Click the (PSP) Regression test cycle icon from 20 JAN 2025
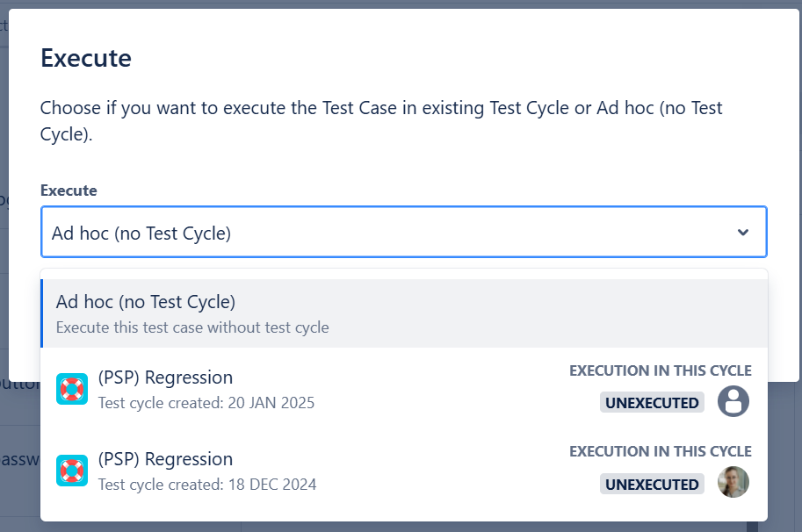 (x=71, y=388)
